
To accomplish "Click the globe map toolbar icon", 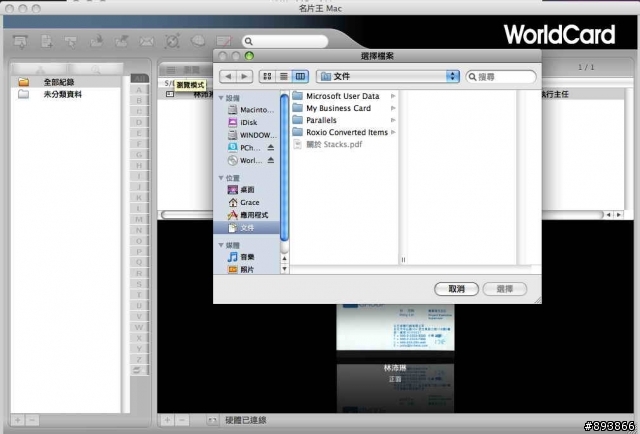I will (x=198, y=41).
